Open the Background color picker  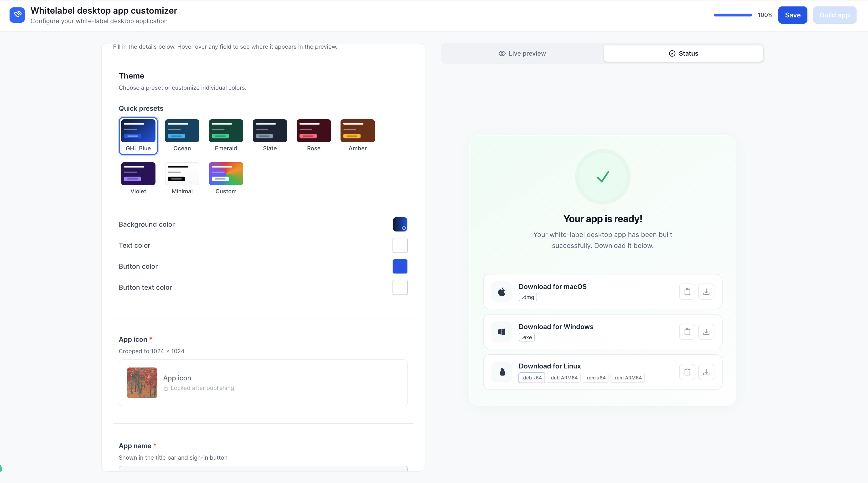(400, 224)
